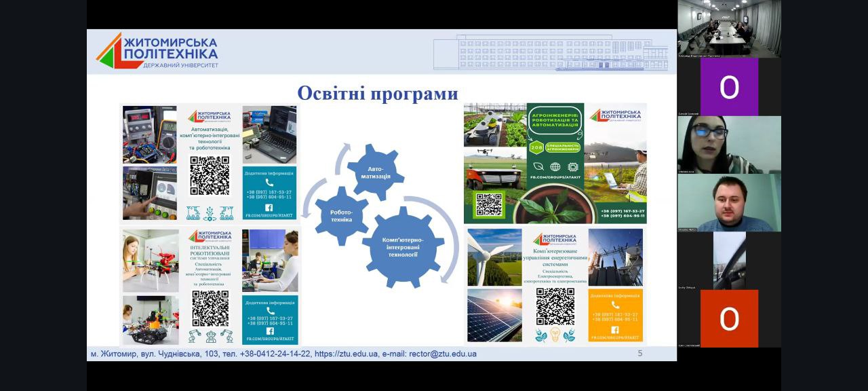868x391 pixels.
Task: Click the Житомирська Політехніка logo in slide header
Action: [157, 51]
